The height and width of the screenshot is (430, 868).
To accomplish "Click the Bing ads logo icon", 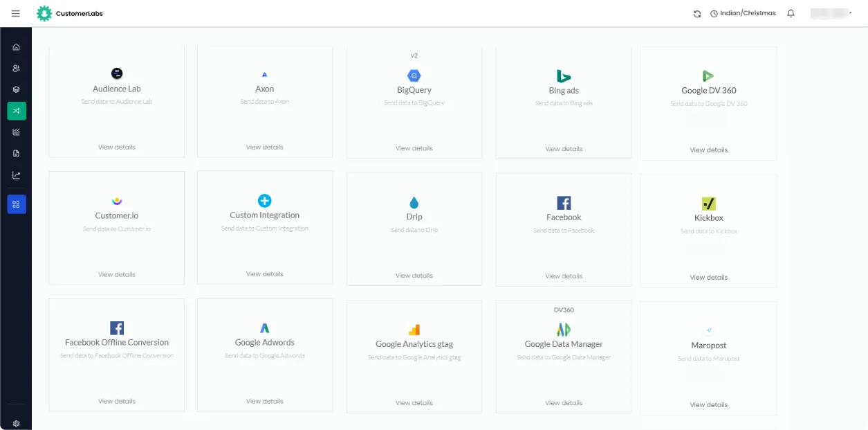I will click(564, 76).
